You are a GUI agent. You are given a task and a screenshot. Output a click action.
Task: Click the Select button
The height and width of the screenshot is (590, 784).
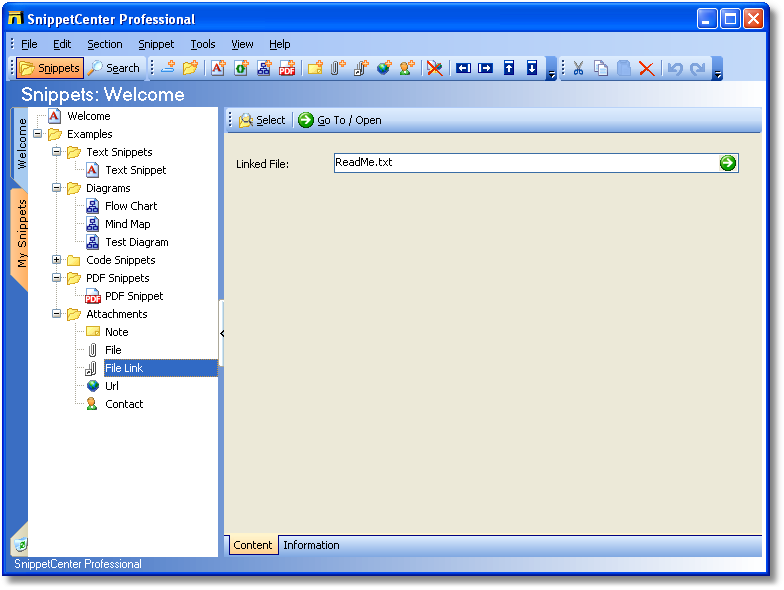tap(262, 120)
